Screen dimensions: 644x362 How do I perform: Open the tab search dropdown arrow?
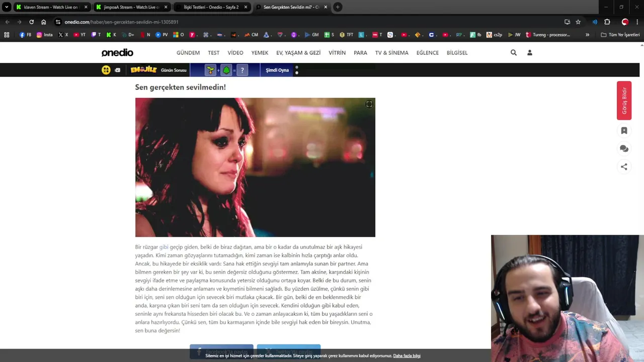[7, 7]
